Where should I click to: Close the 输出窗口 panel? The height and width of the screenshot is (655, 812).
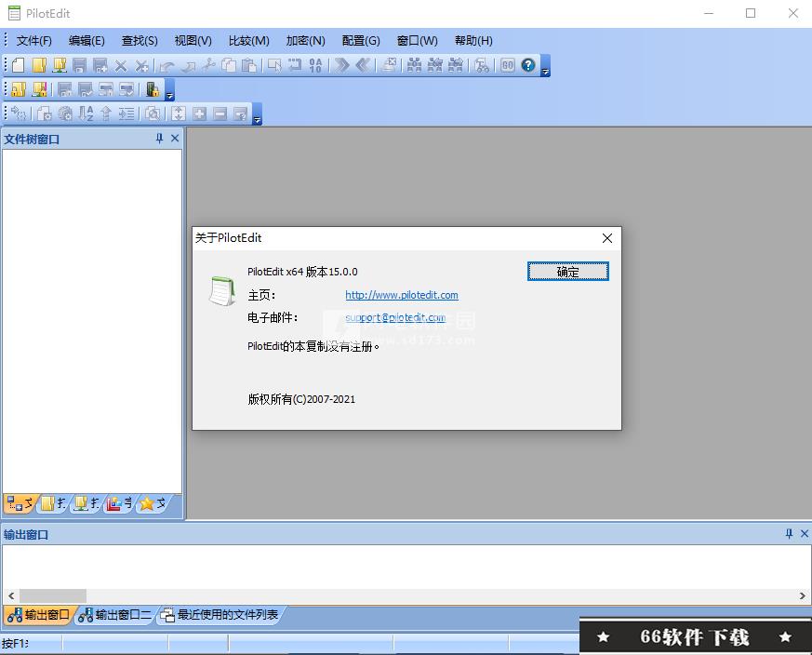pos(805,534)
